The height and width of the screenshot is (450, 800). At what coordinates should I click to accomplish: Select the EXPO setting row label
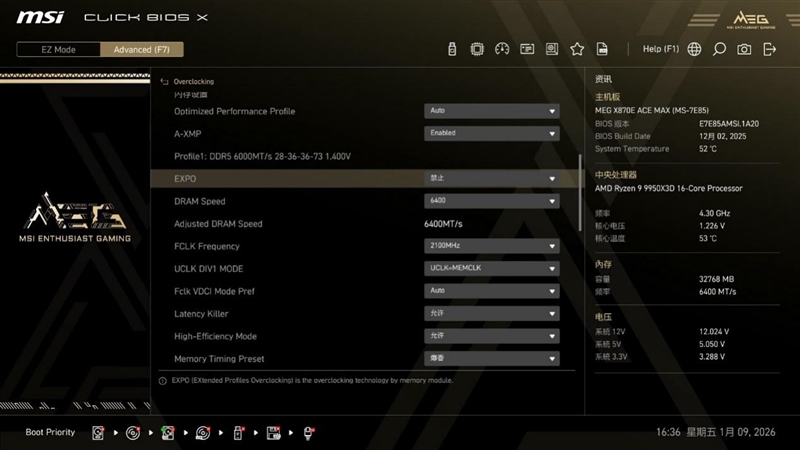tap(185, 179)
